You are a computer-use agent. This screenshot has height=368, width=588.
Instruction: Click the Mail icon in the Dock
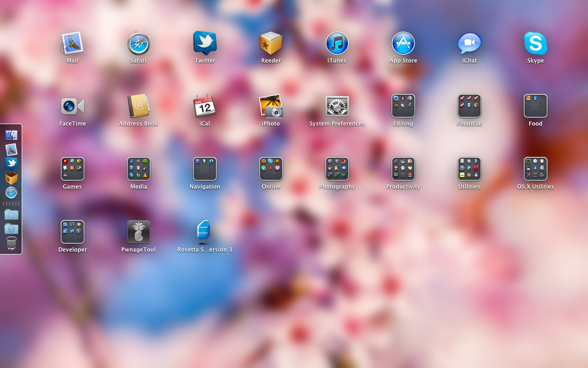click(11, 149)
